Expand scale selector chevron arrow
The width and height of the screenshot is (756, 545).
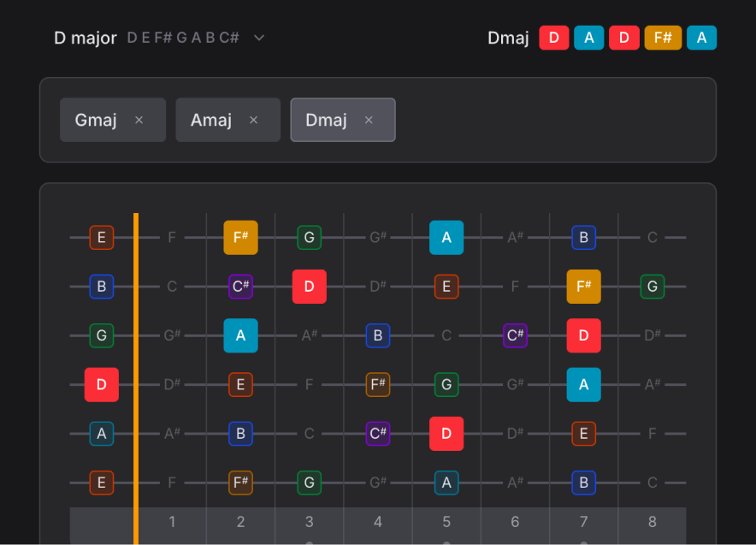click(x=259, y=38)
